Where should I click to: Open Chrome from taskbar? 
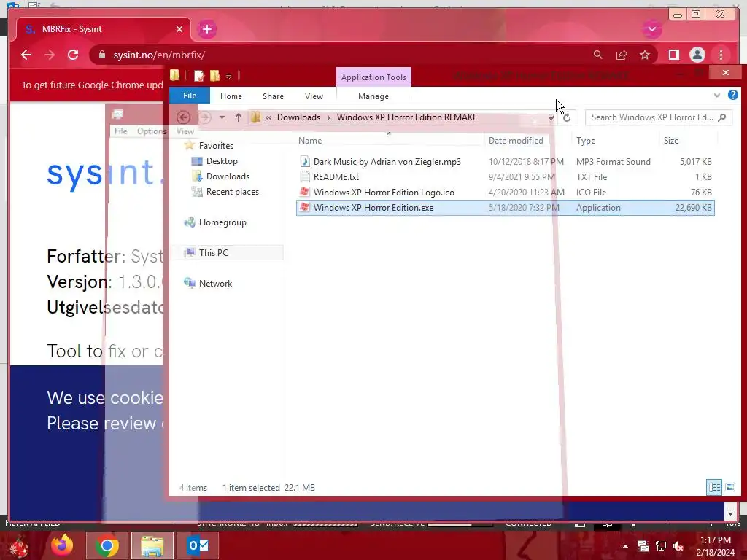(107, 545)
